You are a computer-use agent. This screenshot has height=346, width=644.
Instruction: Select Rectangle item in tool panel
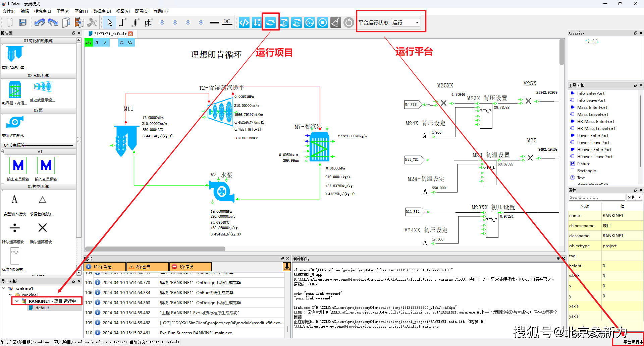586,171
